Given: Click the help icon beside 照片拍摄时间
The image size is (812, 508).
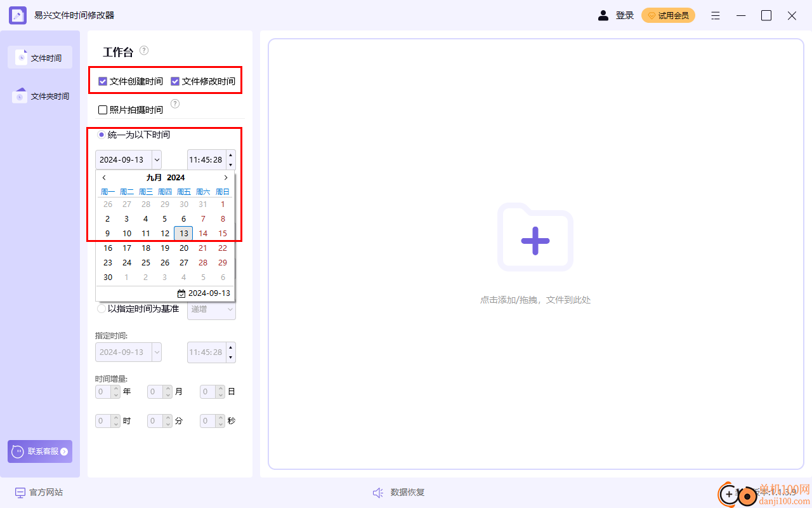Looking at the screenshot, I should (x=175, y=104).
